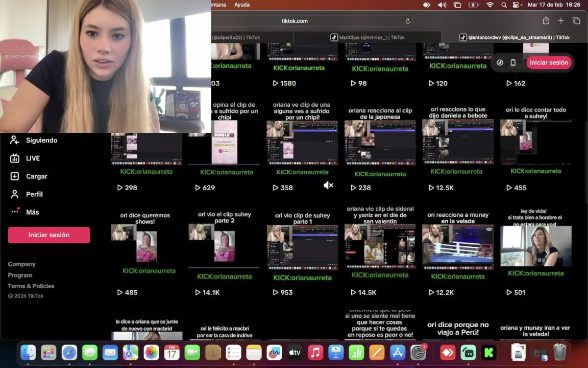Open the volume control in menu bar
The image size is (588, 368).
(x=442, y=5)
